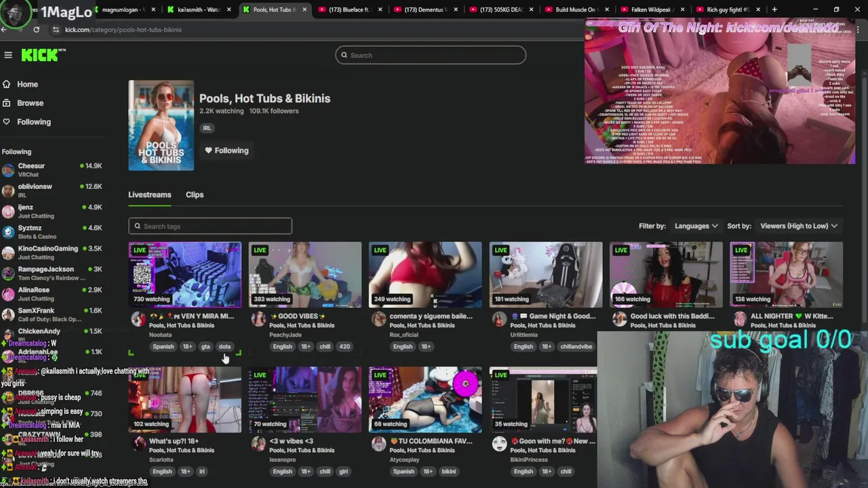The width and height of the screenshot is (868, 488).
Task: Open oblivionsw channel in Following list
Action: (52, 190)
